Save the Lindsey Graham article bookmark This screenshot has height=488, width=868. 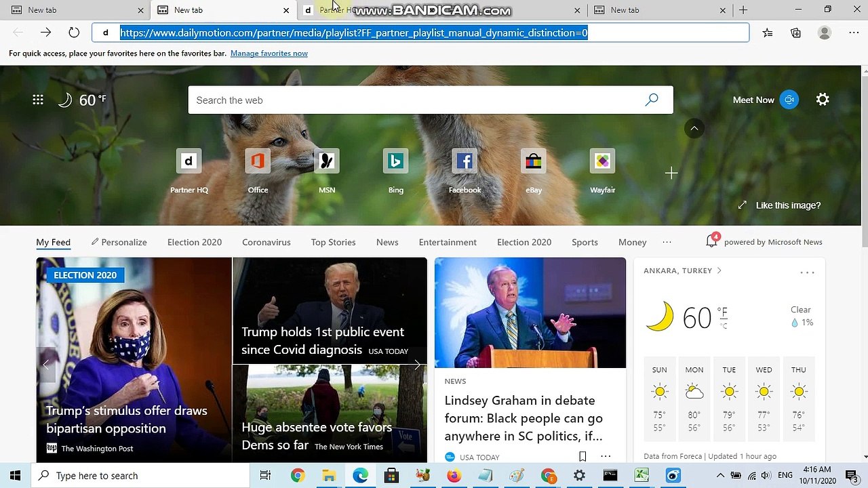582,457
